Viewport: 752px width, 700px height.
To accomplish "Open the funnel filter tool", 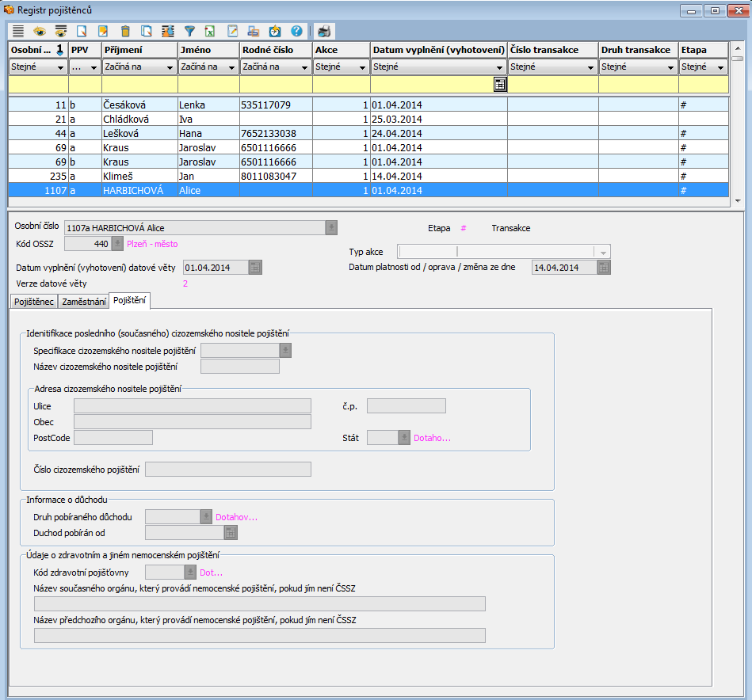I will [x=189, y=32].
